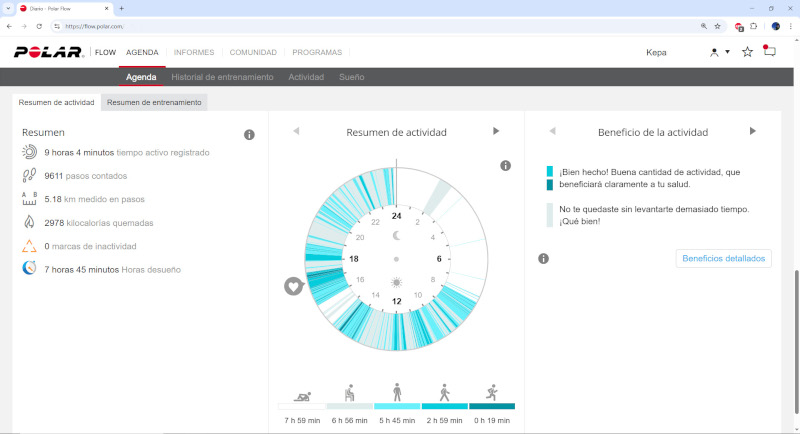Click the heart icon beside the activity clock
The height and width of the screenshot is (434, 800).
pyautogui.click(x=293, y=287)
